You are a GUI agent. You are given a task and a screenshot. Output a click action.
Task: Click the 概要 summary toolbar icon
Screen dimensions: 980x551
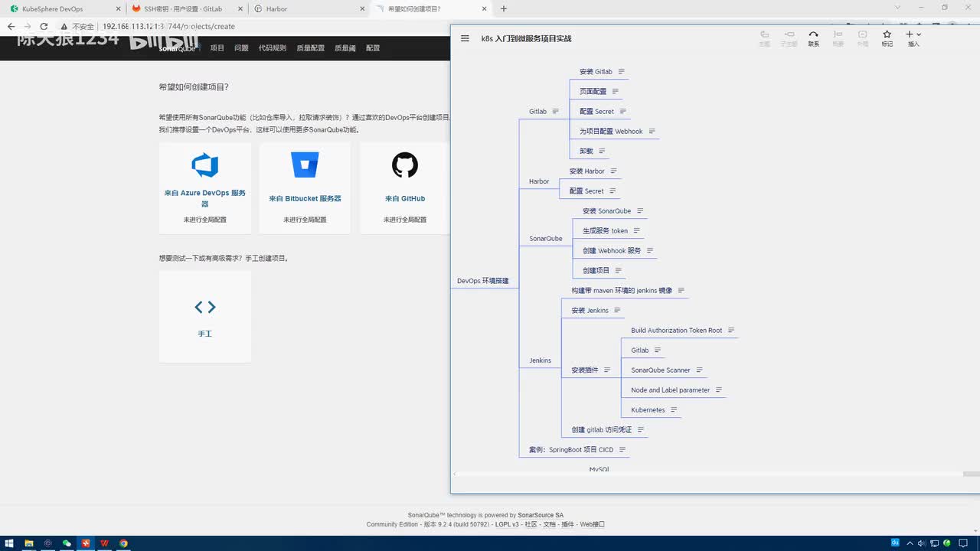point(838,38)
